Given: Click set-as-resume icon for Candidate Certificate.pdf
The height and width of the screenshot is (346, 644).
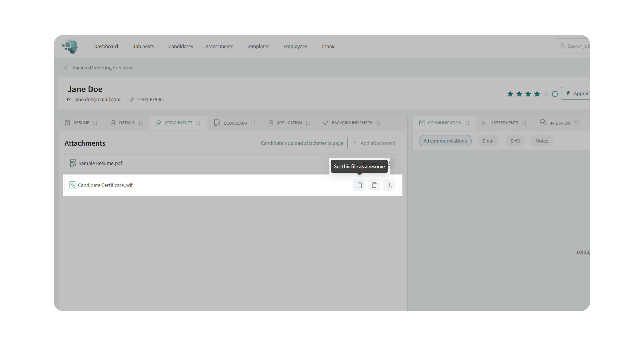Looking at the screenshot, I should coord(359,185).
